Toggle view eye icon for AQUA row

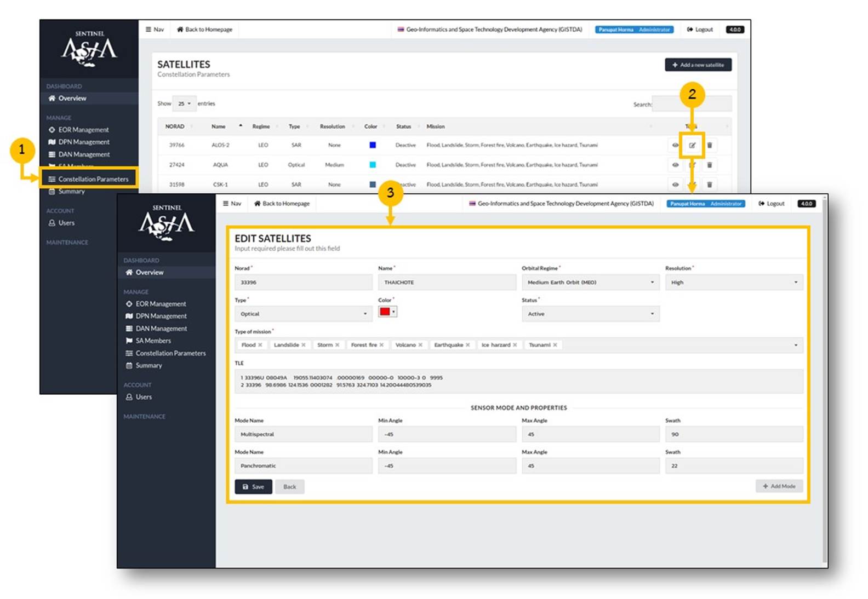675,165
